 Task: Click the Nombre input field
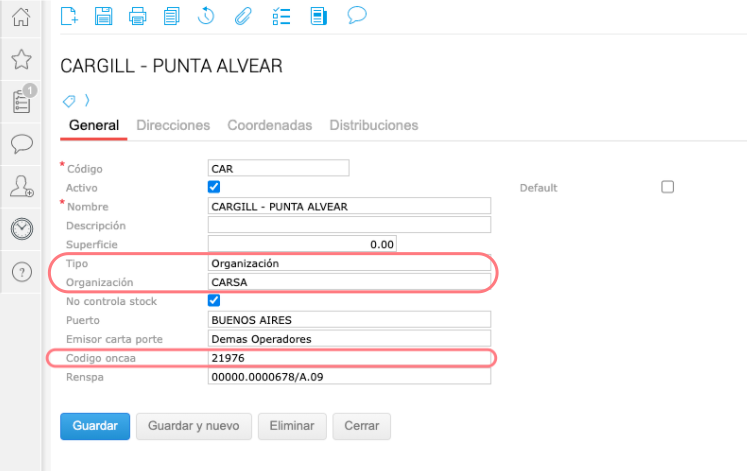(x=349, y=206)
